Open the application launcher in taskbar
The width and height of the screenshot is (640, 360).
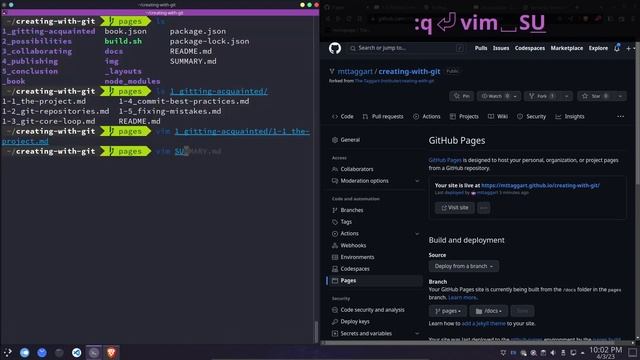click(x=7, y=353)
